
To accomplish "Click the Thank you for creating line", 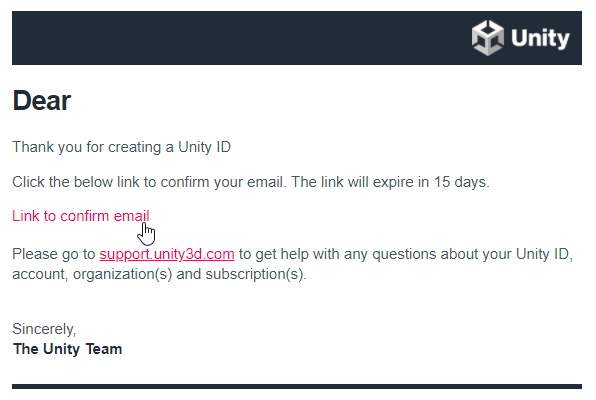I will [x=121, y=147].
